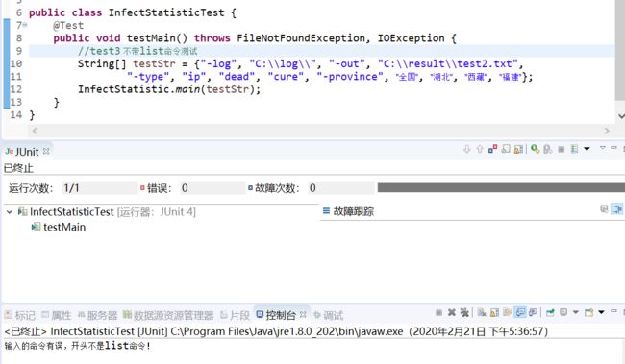Click class name InfectStatisticTest on line 6
The image size is (625, 364).
point(166,12)
